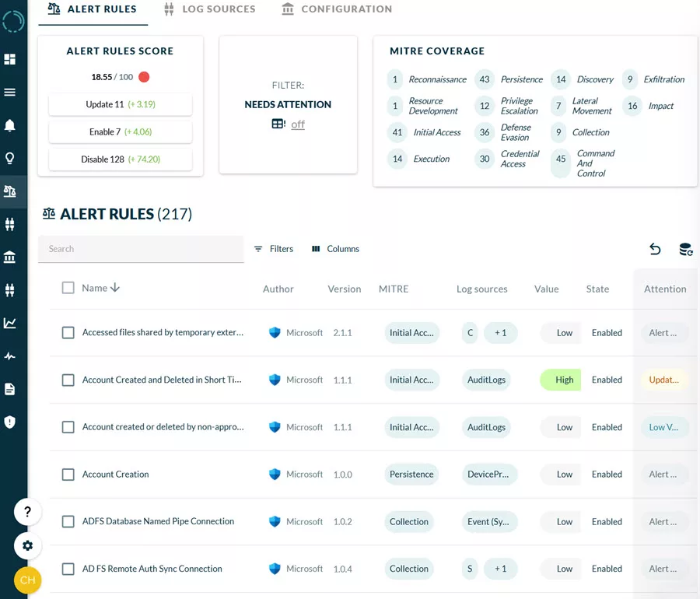Viewport: 700px width, 599px height.
Task: Click the Search input field
Action: click(x=141, y=249)
